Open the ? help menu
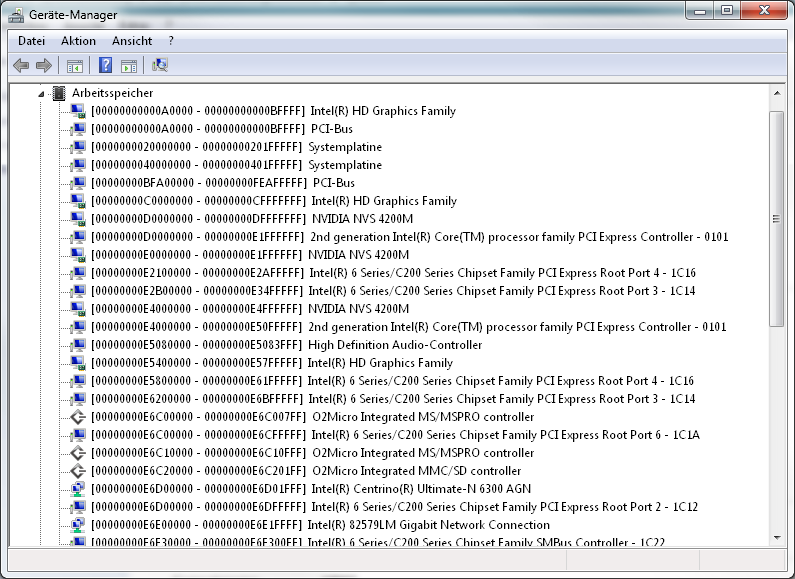This screenshot has width=795, height=579. pyautogui.click(x=171, y=41)
